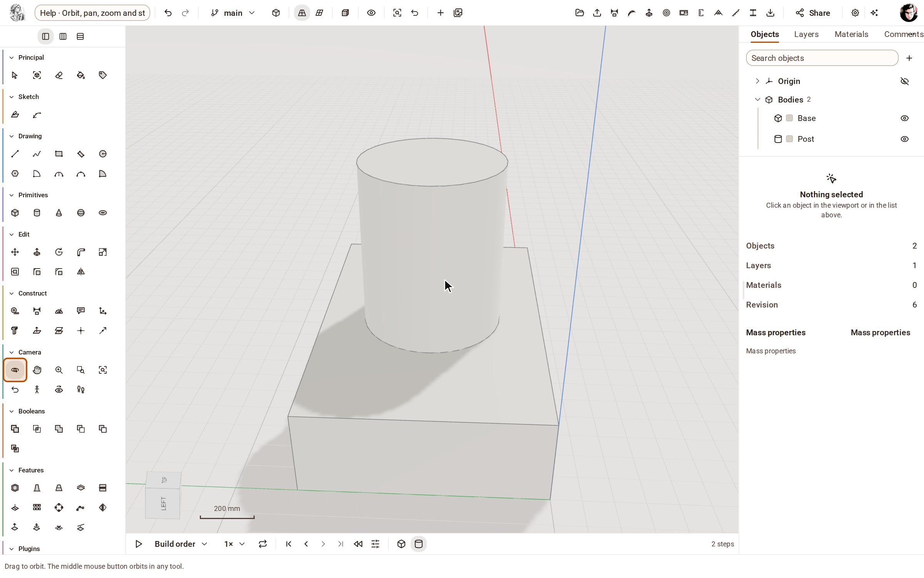The width and height of the screenshot is (924, 578).
Task: Click the download icon in top toolbar
Action: (770, 13)
